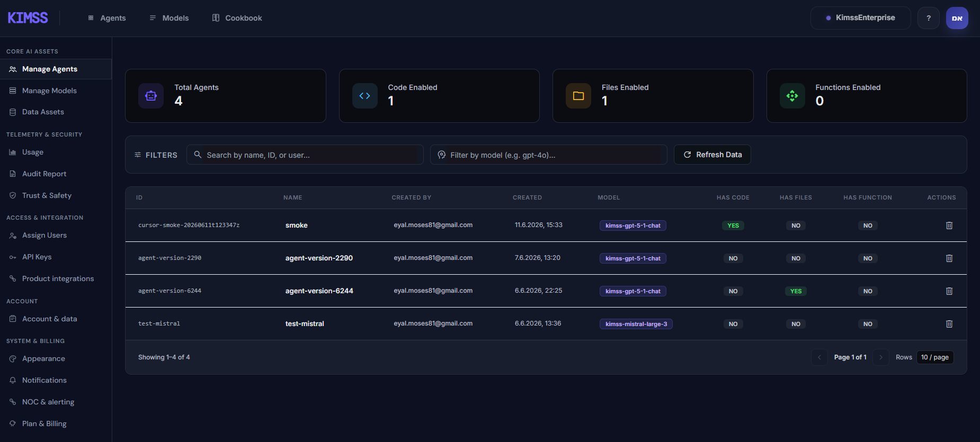
Task: Open NOC & alerting page
Action: (x=56, y=402)
